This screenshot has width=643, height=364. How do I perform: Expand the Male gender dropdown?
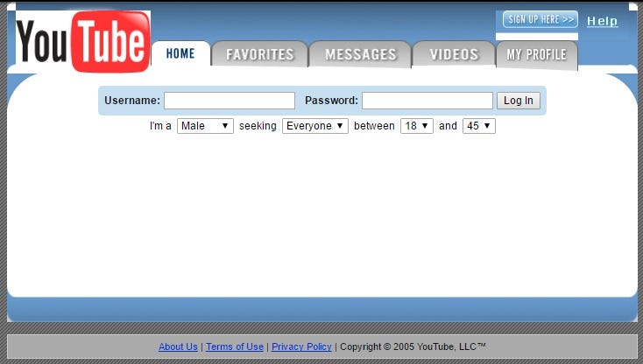click(206, 126)
